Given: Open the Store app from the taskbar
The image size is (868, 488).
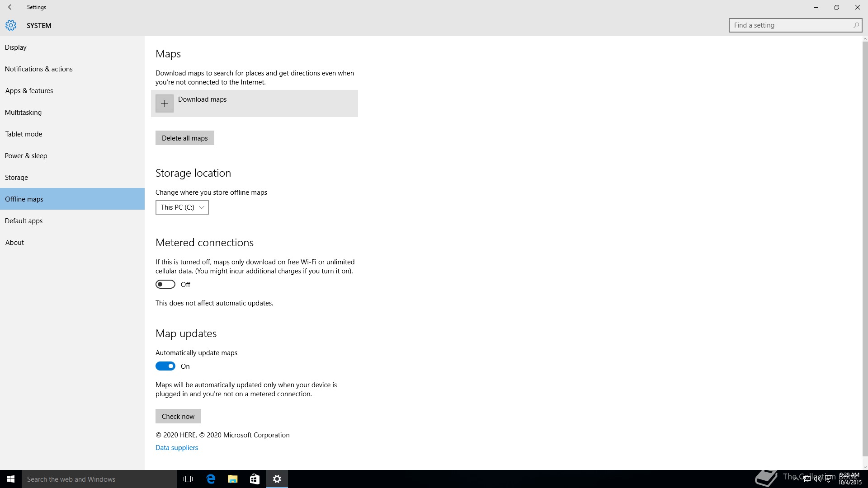Looking at the screenshot, I should tap(255, 479).
